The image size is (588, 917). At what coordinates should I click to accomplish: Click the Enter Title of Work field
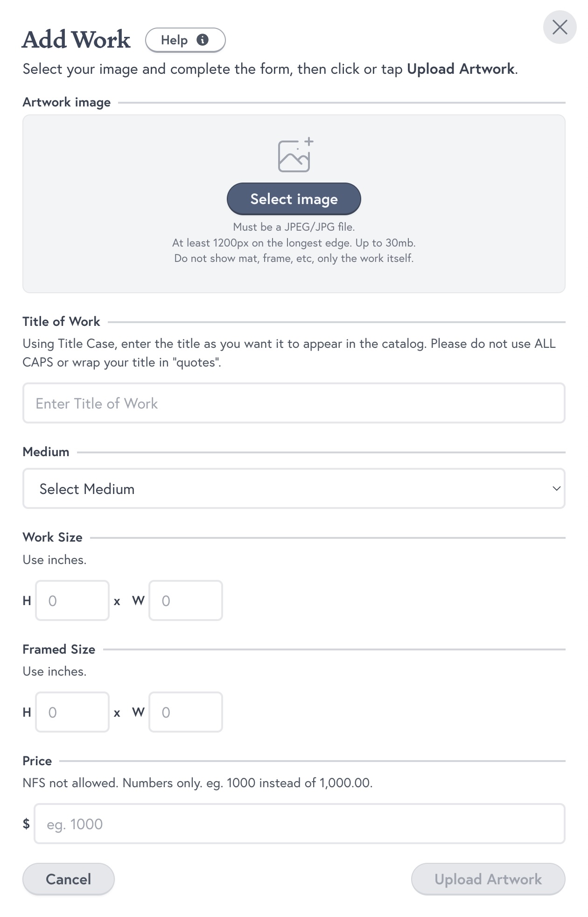[294, 403]
